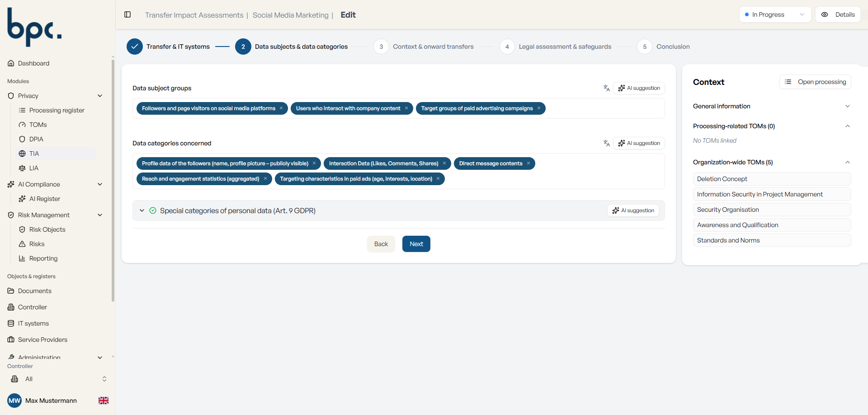Collapse the Privacy module section
This screenshot has width=868, height=415.
[100, 96]
